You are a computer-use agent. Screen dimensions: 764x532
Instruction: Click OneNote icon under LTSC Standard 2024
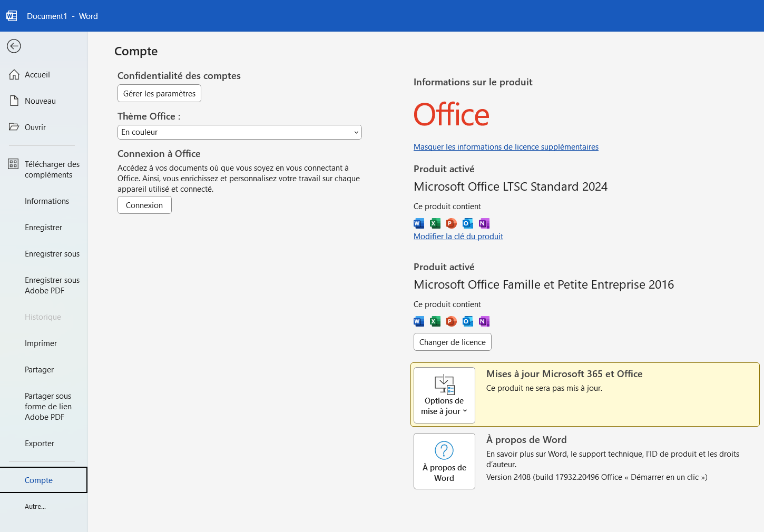[484, 223]
